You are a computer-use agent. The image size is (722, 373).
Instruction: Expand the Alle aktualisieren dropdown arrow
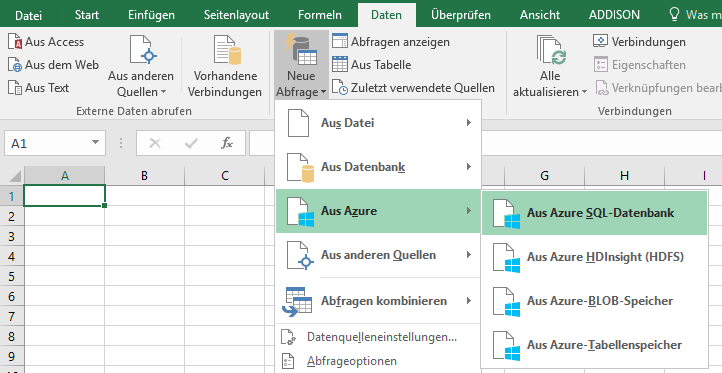[x=584, y=92]
